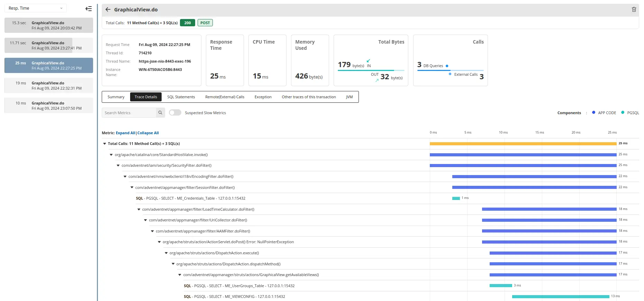
Task: Enable the Suspected Slow Metrics toggle
Action: click(x=175, y=113)
